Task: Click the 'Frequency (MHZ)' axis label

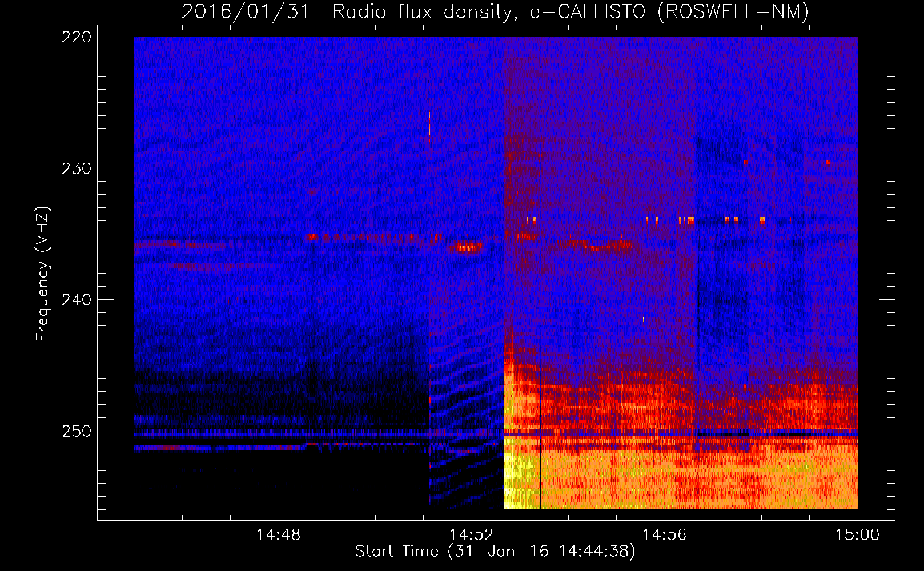Action: (x=42, y=274)
